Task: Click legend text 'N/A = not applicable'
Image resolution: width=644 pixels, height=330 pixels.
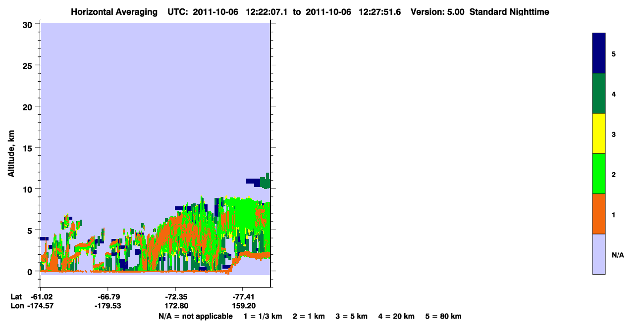Action: [x=195, y=316]
